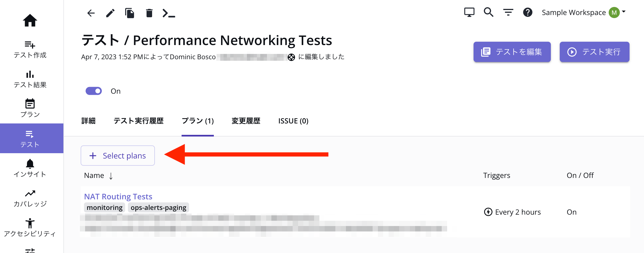Click the テスト実行 run button

595,52
